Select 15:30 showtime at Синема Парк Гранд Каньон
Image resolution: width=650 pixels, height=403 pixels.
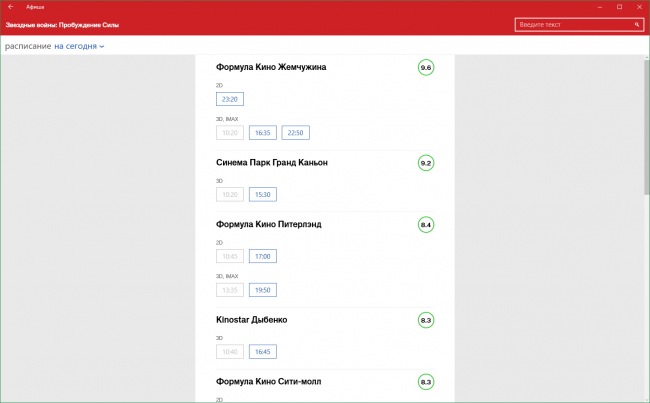(x=262, y=194)
